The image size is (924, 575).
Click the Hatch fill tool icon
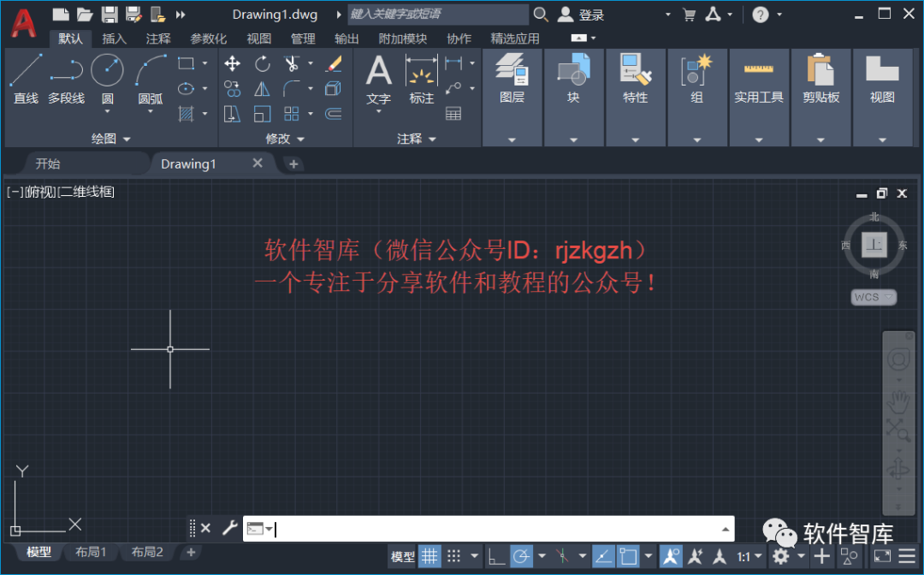pyautogui.click(x=187, y=114)
